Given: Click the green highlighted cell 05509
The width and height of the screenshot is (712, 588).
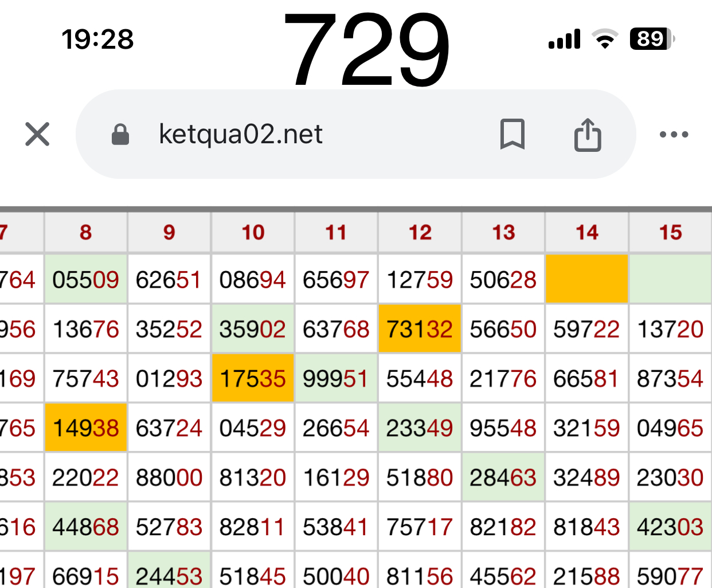Looking at the screenshot, I should coord(86,280).
